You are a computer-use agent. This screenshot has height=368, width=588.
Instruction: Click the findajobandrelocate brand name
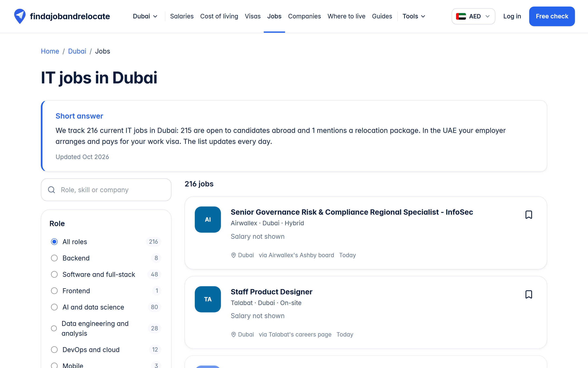click(x=70, y=16)
